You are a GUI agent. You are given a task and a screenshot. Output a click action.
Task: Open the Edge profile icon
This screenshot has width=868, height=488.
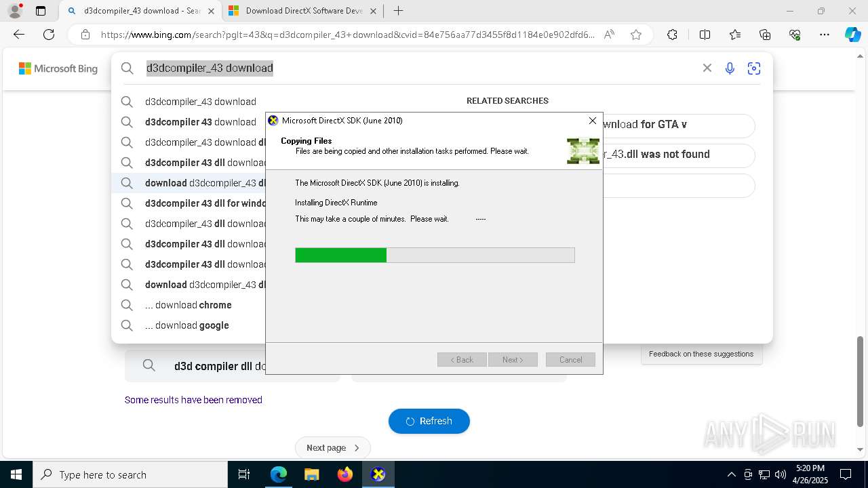coord(14,11)
